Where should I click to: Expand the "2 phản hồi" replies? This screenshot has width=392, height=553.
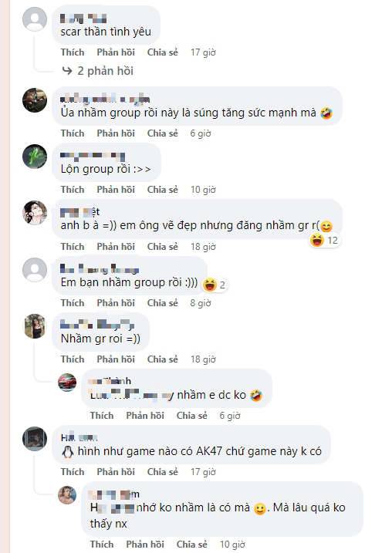[98, 71]
